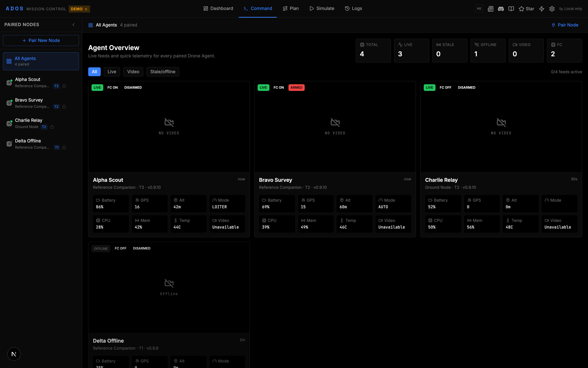The image size is (588, 368).
Task: Click the TOTAL stat card
Action: tap(373, 51)
